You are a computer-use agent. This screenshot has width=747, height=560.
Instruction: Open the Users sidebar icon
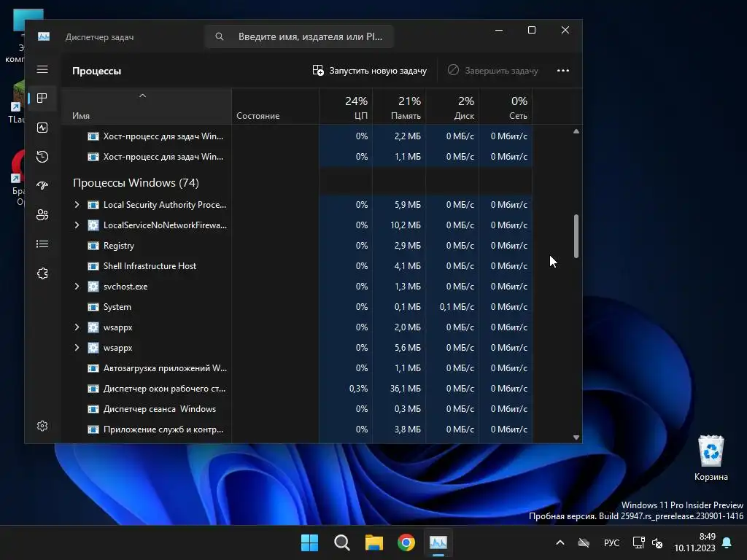(x=42, y=215)
